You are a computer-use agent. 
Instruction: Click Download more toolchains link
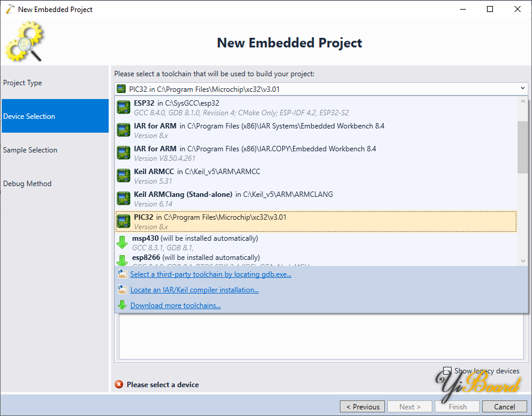pyautogui.click(x=175, y=306)
